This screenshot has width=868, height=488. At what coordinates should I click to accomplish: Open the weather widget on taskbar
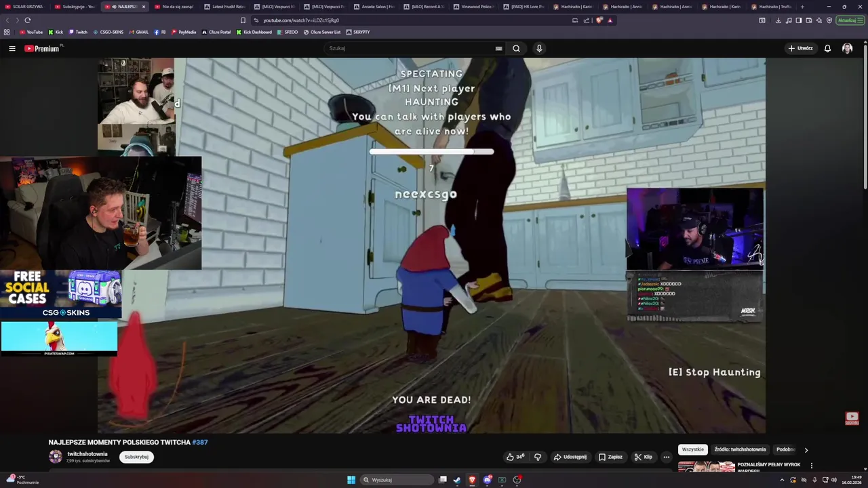click(x=24, y=480)
